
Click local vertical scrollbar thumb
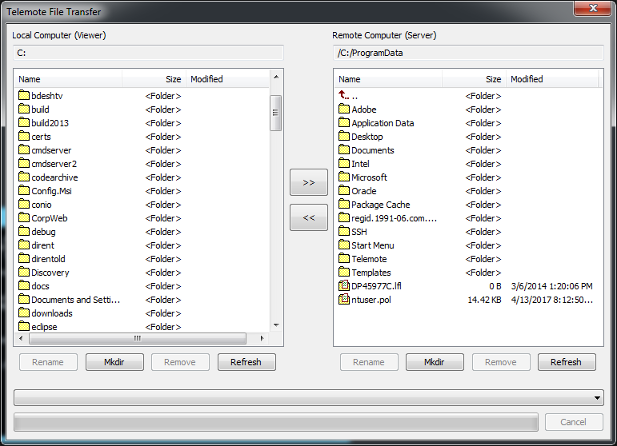(x=276, y=113)
